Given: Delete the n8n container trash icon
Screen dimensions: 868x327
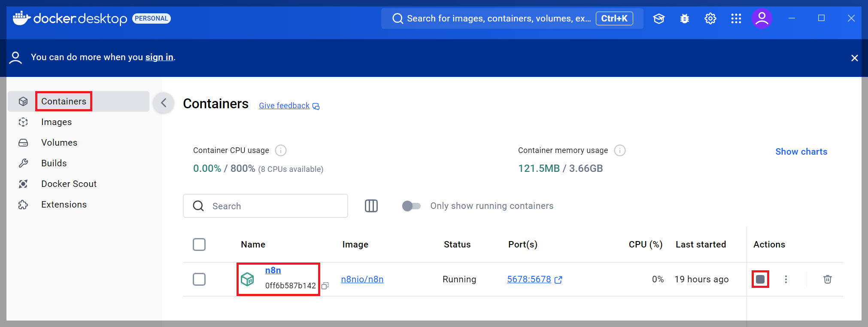Looking at the screenshot, I should click(828, 279).
